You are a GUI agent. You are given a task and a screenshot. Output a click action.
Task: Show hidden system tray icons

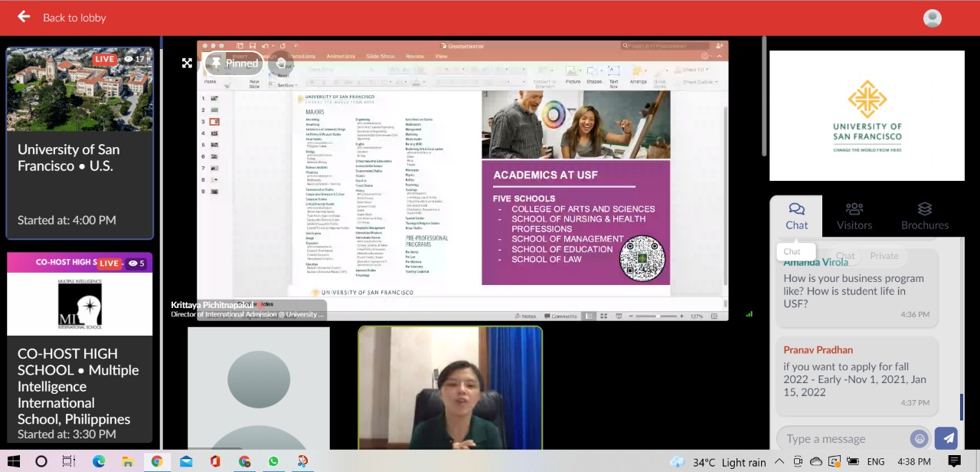(779, 461)
